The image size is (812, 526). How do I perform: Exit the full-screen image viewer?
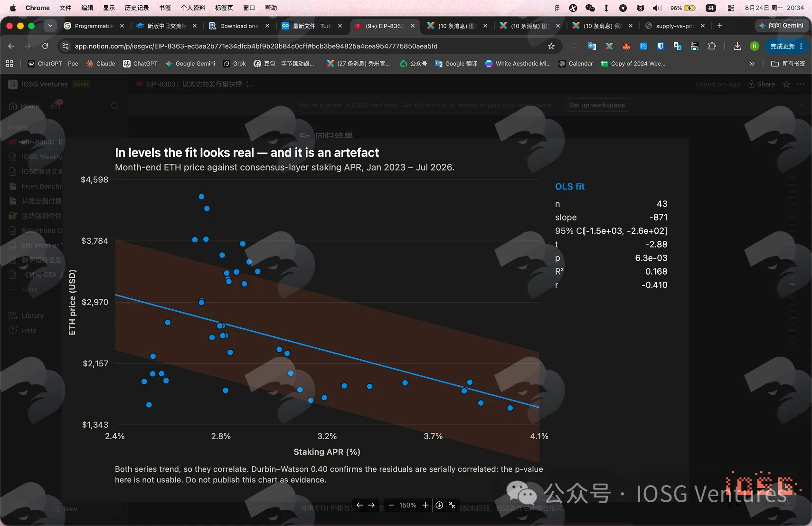(x=452, y=505)
